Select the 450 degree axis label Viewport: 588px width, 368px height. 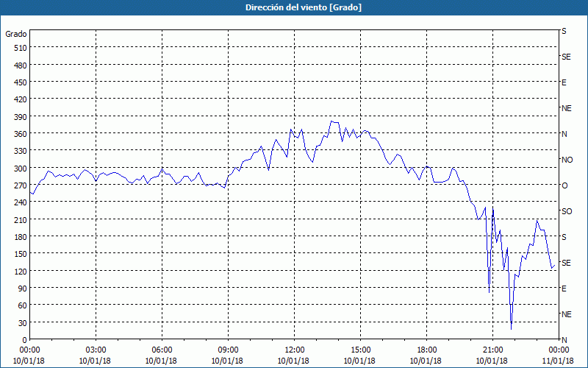pyautogui.click(x=21, y=82)
